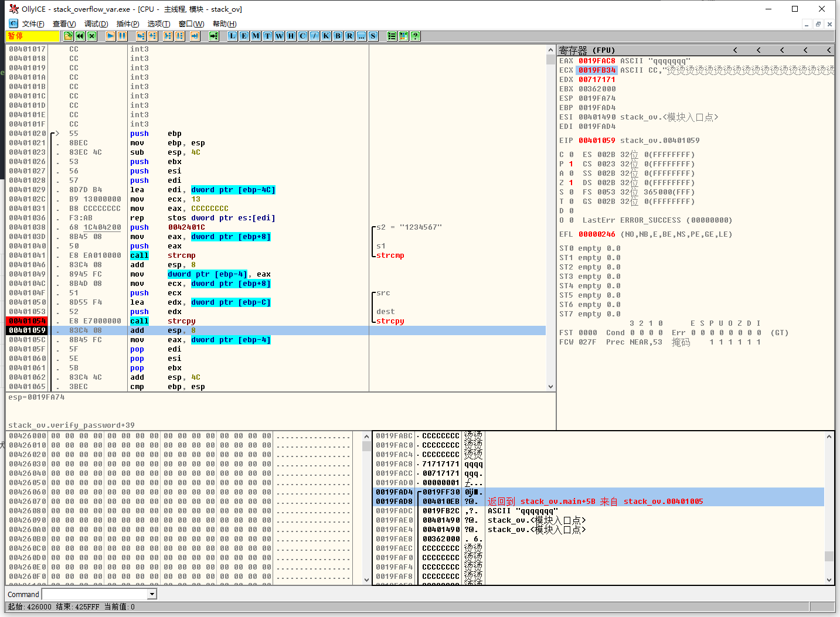Toggle the register view via 寄存器 (FPU) header
Image resolution: width=840 pixels, height=617 pixels.
point(587,50)
